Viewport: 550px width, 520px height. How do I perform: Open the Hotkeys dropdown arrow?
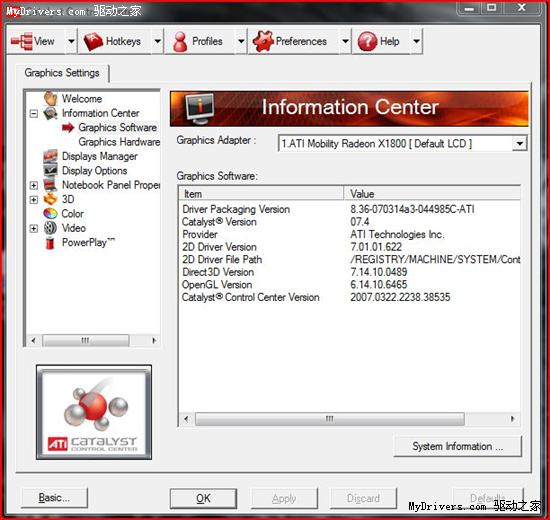[x=158, y=41]
